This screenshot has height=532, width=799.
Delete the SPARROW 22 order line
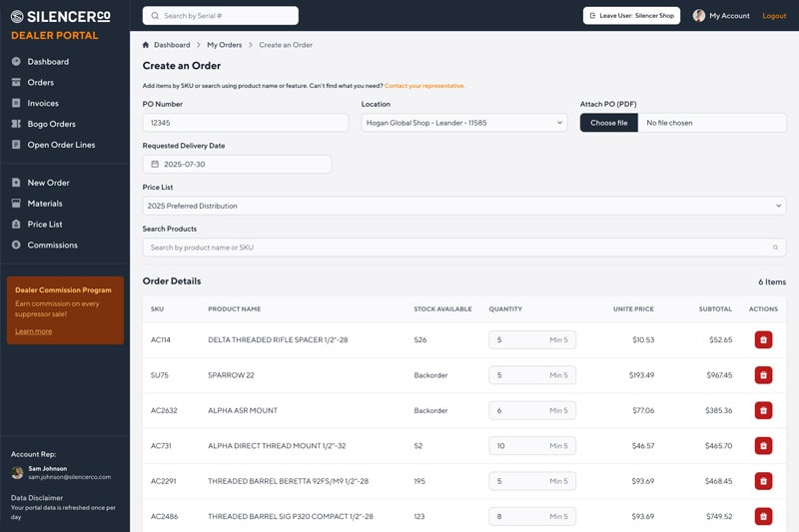763,375
